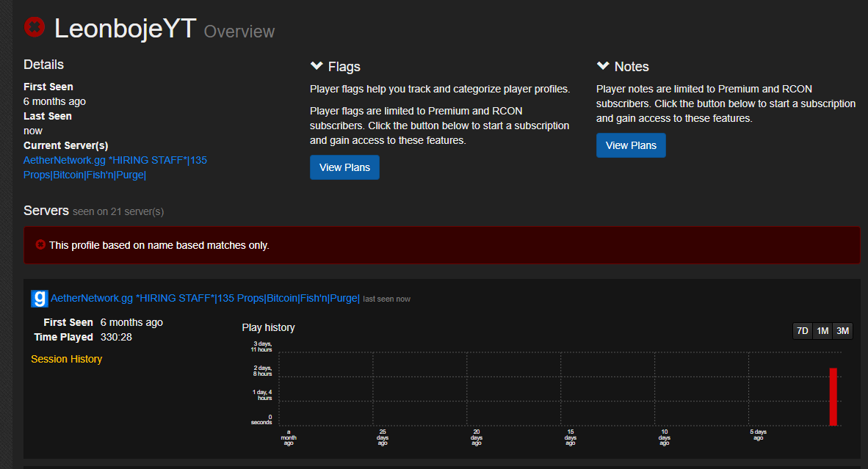The width and height of the screenshot is (868, 469).
Task: Click First Seen '6 months ago' in server card
Action: pyautogui.click(x=131, y=322)
